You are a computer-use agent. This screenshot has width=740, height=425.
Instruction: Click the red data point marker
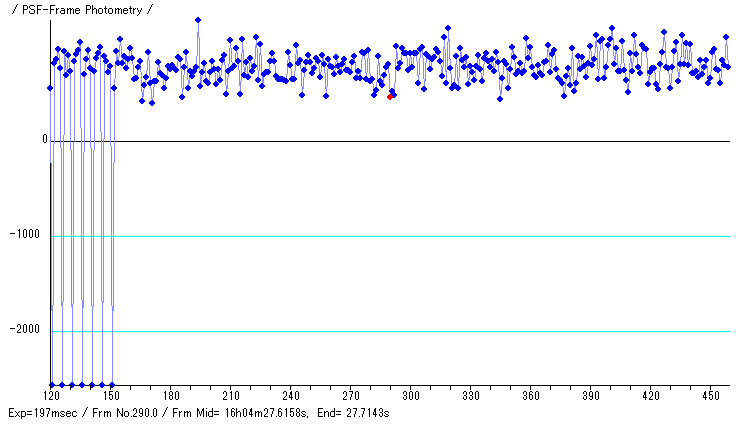[x=390, y=96]
